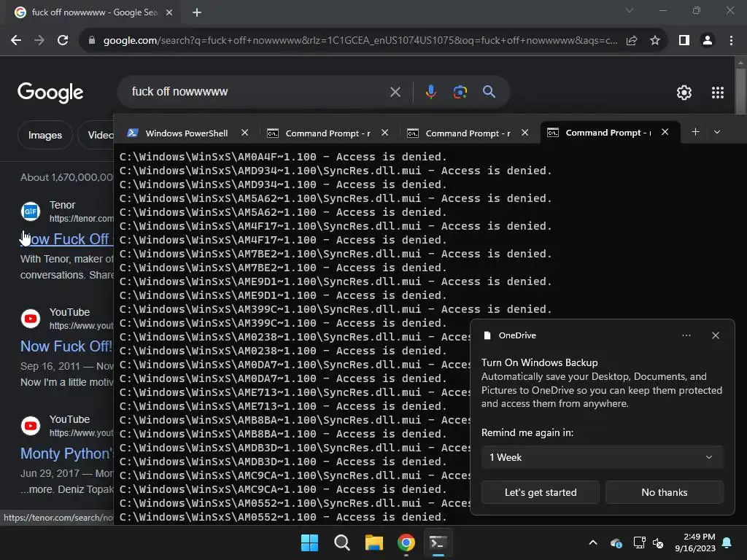The height and width of the screenshot is (560, 747).
Task: Open Windows taskbar search
Action: pos(341,542)
